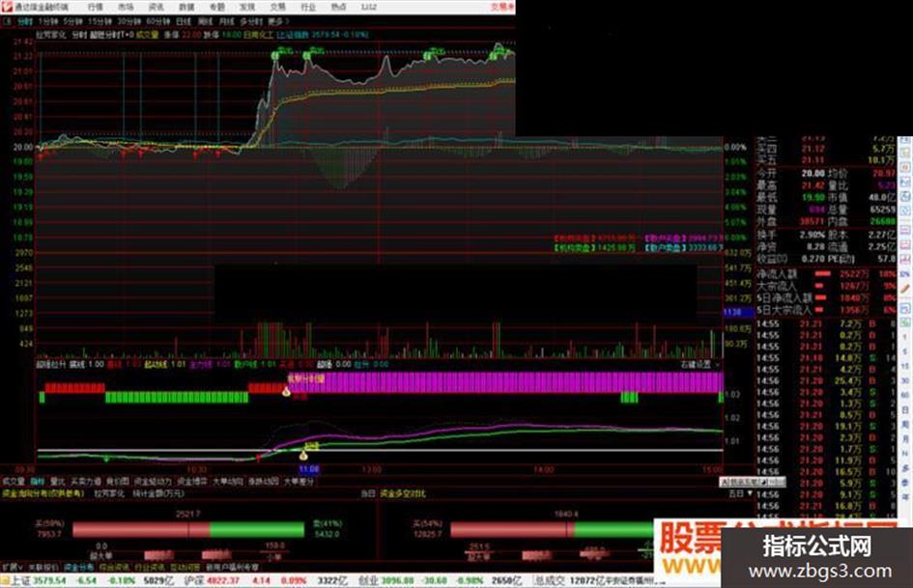
Task: Open the 资讯 menu
Action: click(x=157, y=7)
